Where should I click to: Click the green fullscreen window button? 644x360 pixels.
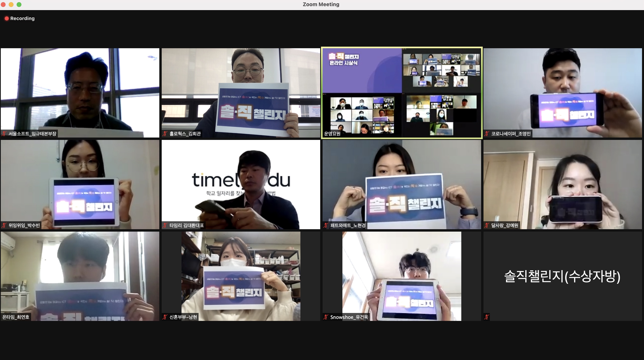19,5
